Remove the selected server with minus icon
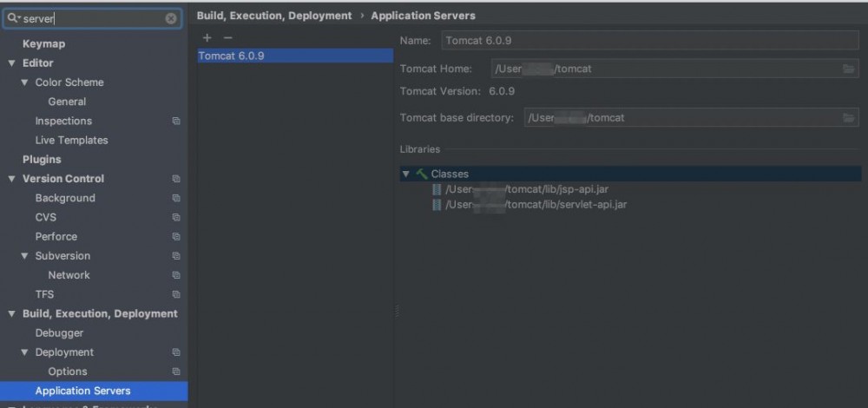The height and width of the screenshot is (408, 868). (227, 37)
